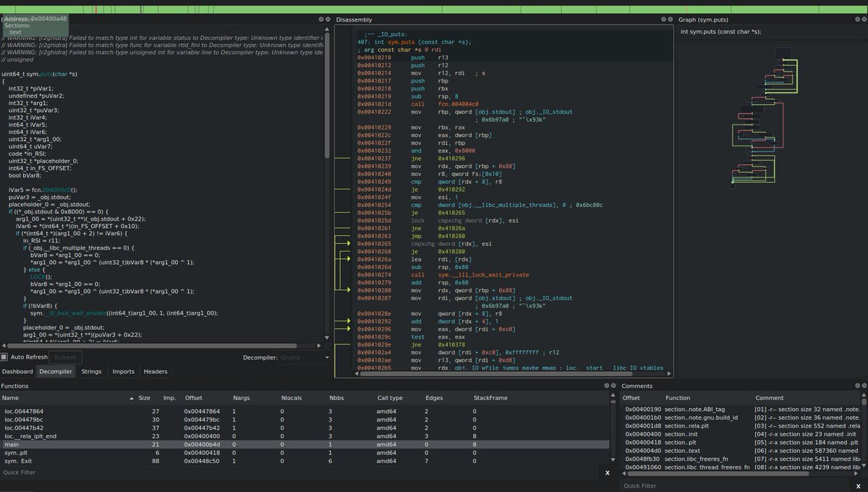The width and height of the screenshot is (868, 492).
Task: Sort functions by Nargs column header
Action: [242, 398]
